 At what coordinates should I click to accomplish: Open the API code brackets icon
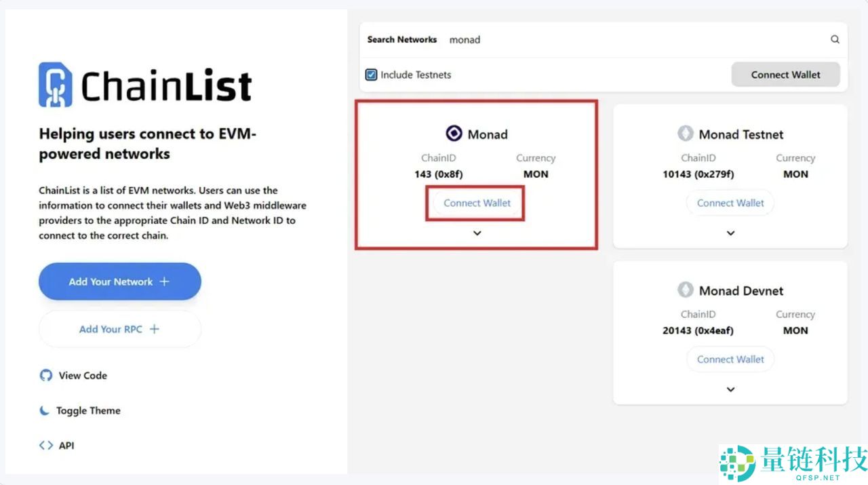[x=45, y=445]
